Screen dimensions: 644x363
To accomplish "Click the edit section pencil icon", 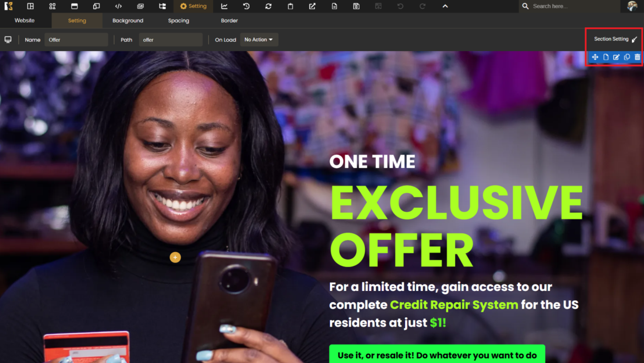I will pos(616,57).
